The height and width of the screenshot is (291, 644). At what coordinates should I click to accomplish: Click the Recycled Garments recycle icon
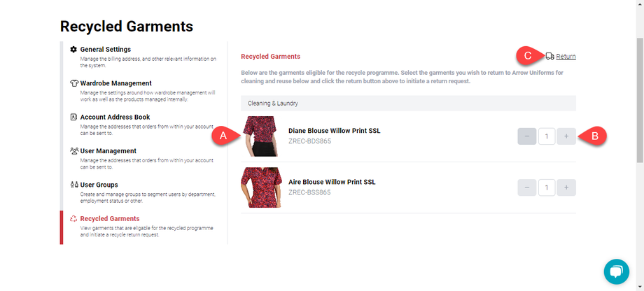pos(73,219)
